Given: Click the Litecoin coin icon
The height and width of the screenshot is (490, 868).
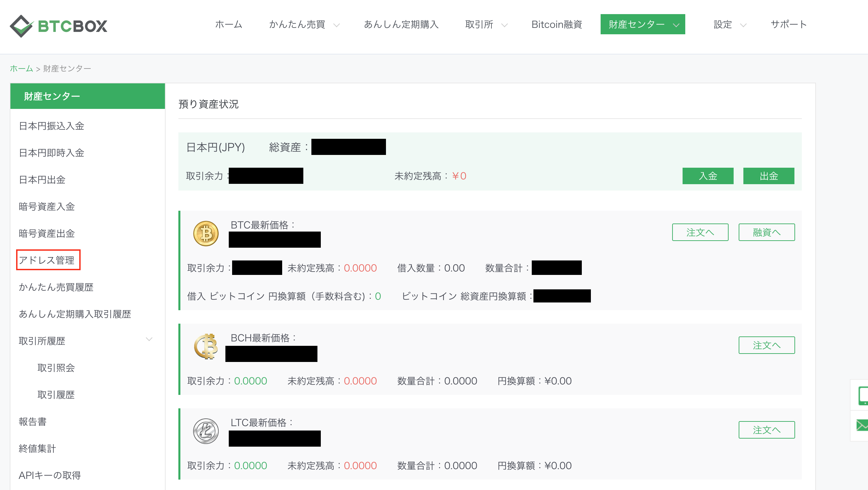Looking at the screenshot, I should pos(206,431).
